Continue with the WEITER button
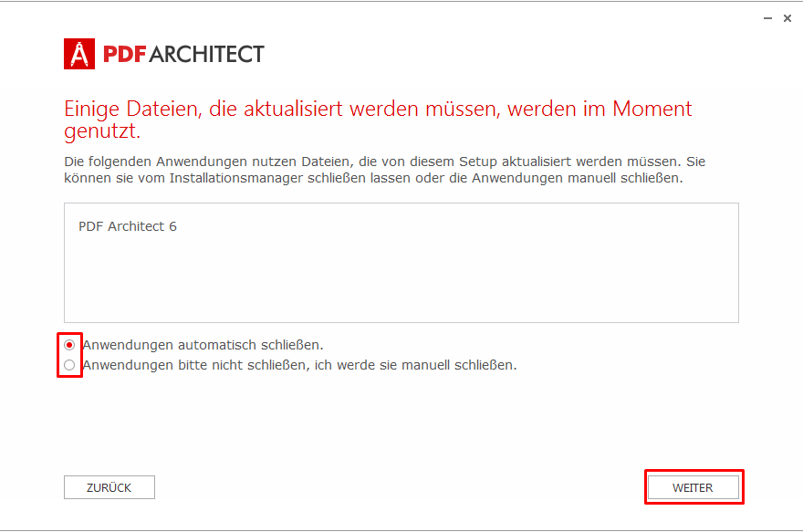 pyautogui.click(x=693, y=487)
